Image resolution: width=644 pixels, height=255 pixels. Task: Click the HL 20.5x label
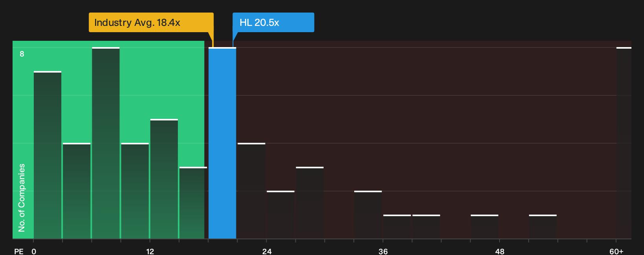coord(273,22)
